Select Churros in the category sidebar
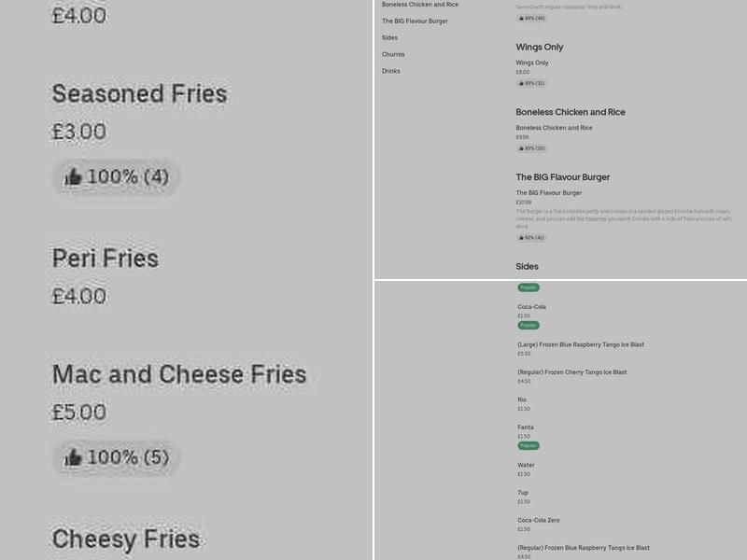747x560 pixels. [393, 54]
